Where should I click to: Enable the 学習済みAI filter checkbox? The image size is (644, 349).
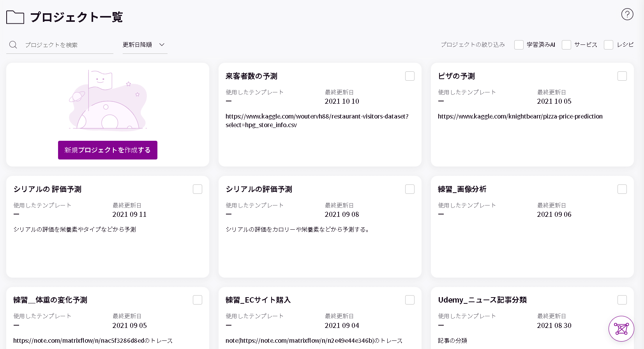[x=519, y=45]
